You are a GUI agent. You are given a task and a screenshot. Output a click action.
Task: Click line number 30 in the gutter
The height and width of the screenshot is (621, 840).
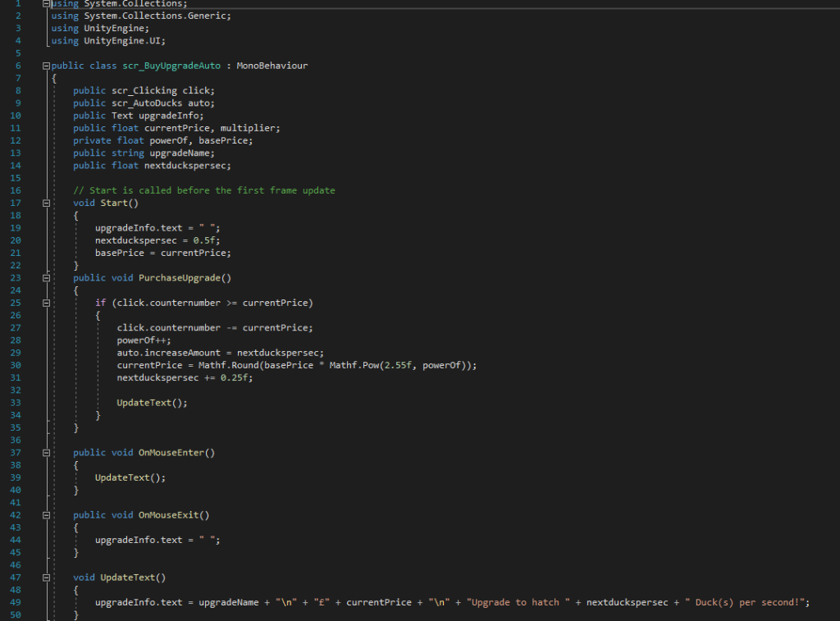click(x=17, y=365)
